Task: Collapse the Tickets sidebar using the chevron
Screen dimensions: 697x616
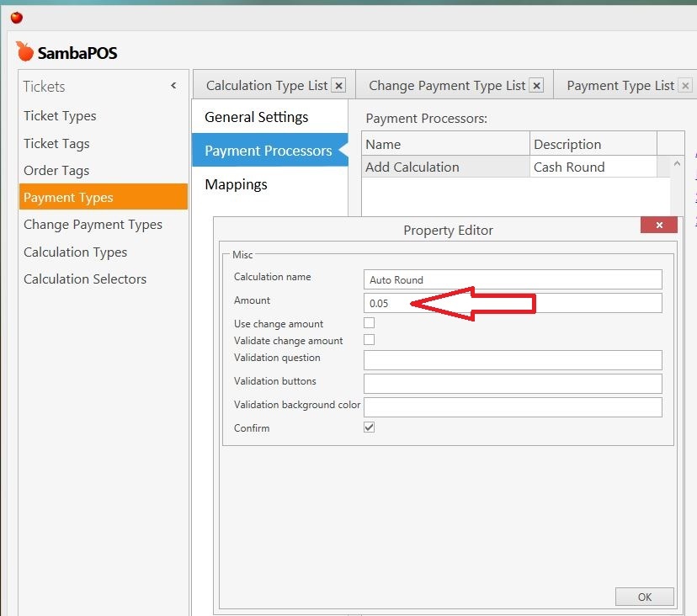Action: click(x=173, y=85)
